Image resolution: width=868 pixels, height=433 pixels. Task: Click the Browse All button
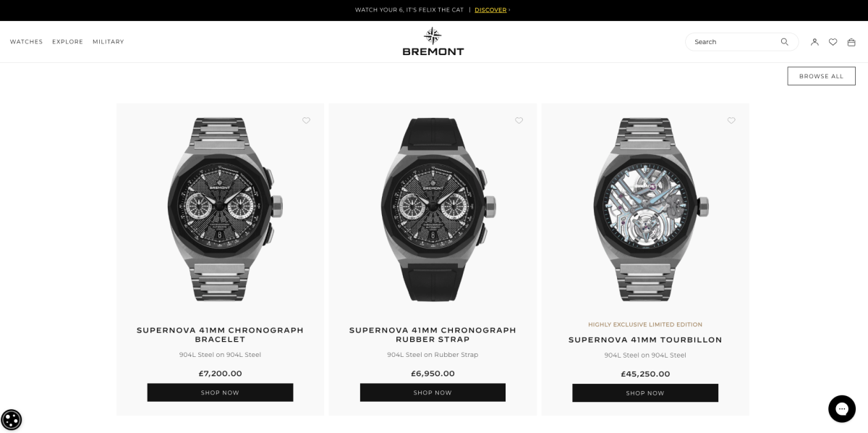coord(821,76)
